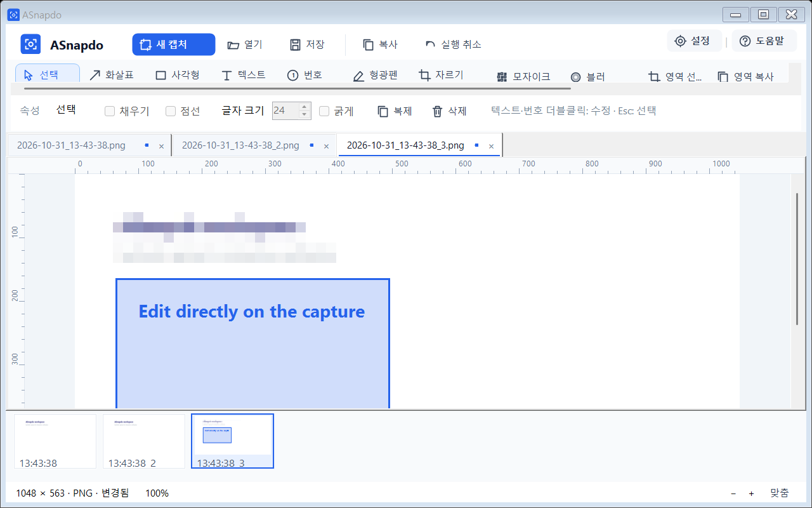Enable the 채우기 fill checkbox
This screenshot has height=508, width=812.
[x=127, y=111]
